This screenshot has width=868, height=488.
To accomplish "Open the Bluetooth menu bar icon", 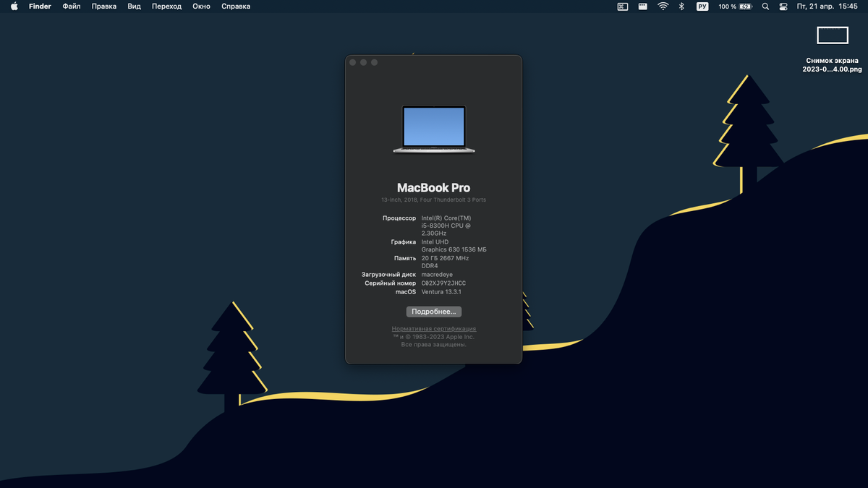I will point(681,6).
